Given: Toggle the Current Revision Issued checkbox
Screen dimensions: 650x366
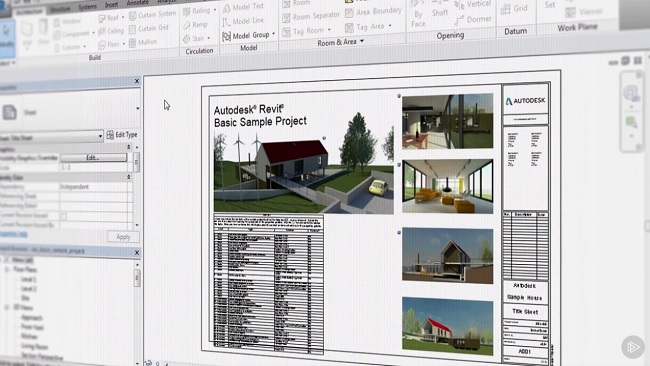Looking at the screenshot, I should coord(63,216).
